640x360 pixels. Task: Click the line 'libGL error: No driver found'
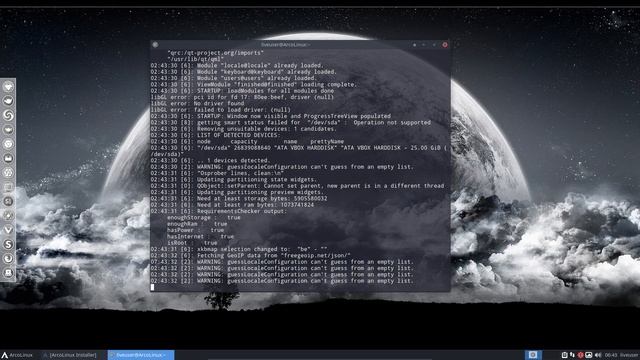197,103
